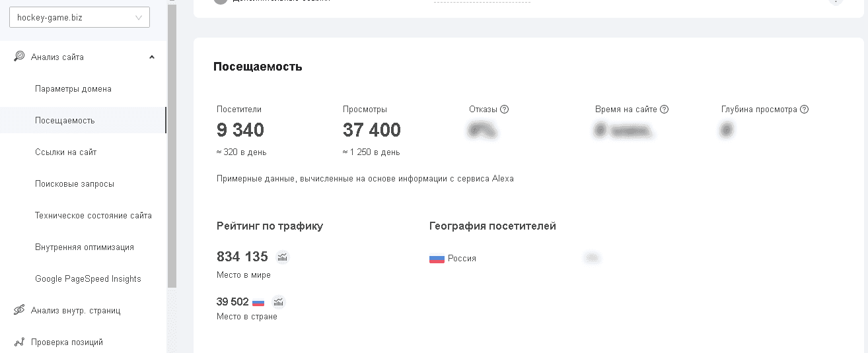Open Ссылки на сайт section
Screen dimensions: 868x353
(65, 152)
